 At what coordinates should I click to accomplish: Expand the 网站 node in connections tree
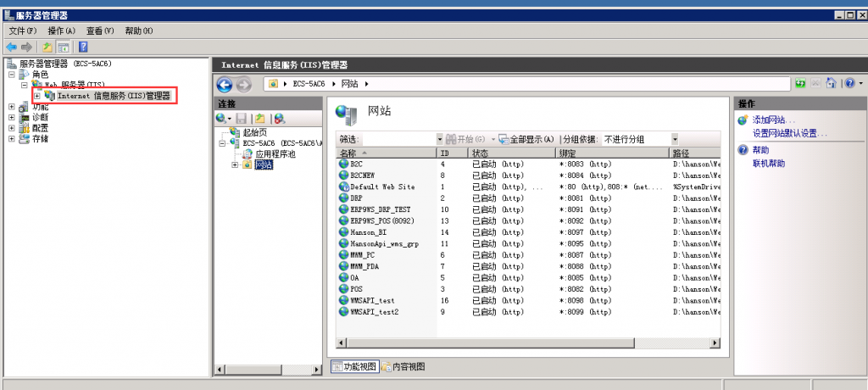click(235, 164)
